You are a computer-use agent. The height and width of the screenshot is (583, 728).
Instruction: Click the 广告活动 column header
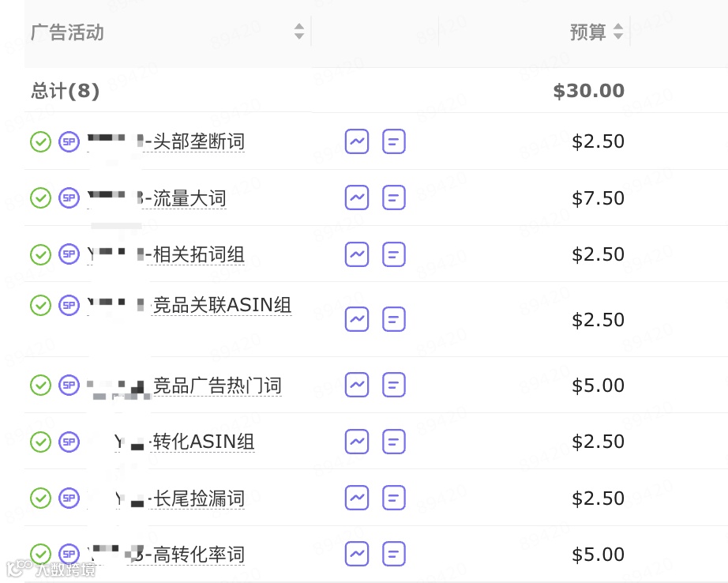pyautogui.click(x=67, y=32)
